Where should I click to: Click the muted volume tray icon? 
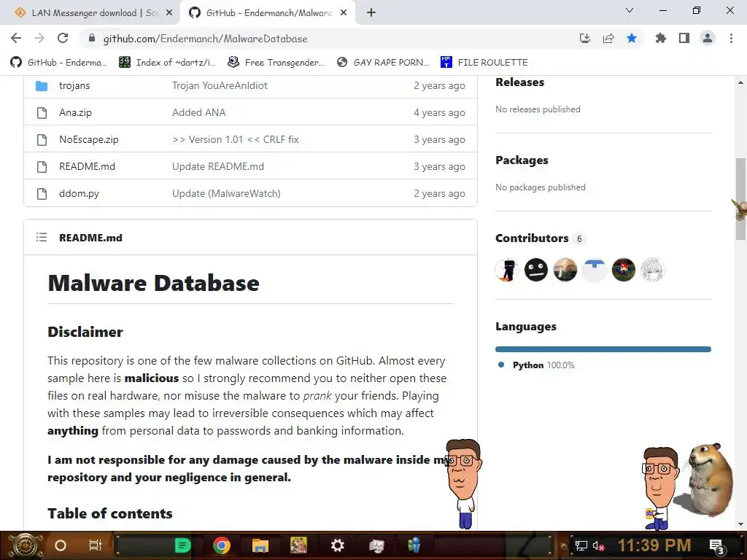click(x=598, y=545)
